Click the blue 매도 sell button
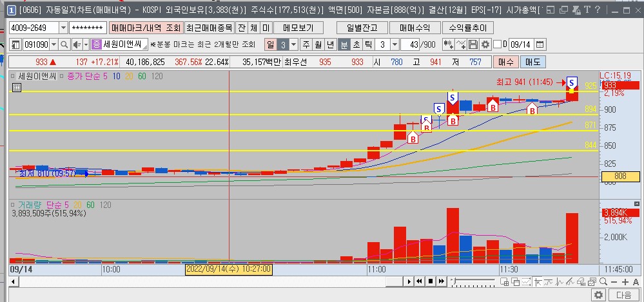Viewport: 644px width, 302px height. coord(533,62)
